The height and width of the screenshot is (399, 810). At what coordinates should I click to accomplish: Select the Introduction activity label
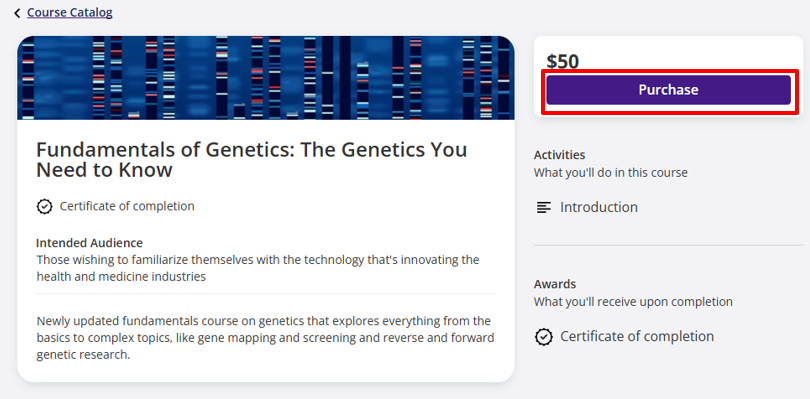coord(599,207)
